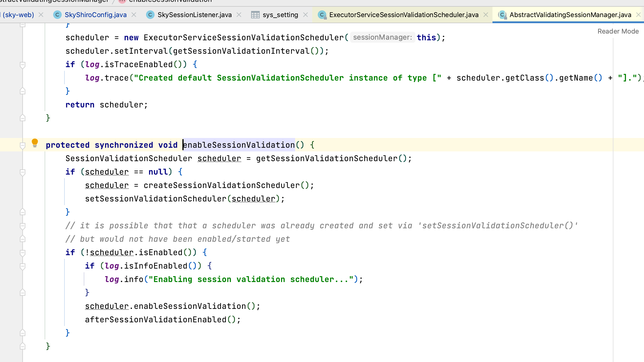
Task: Close the SkyShiroConfig.java tab
Action: tap(134, 15)
